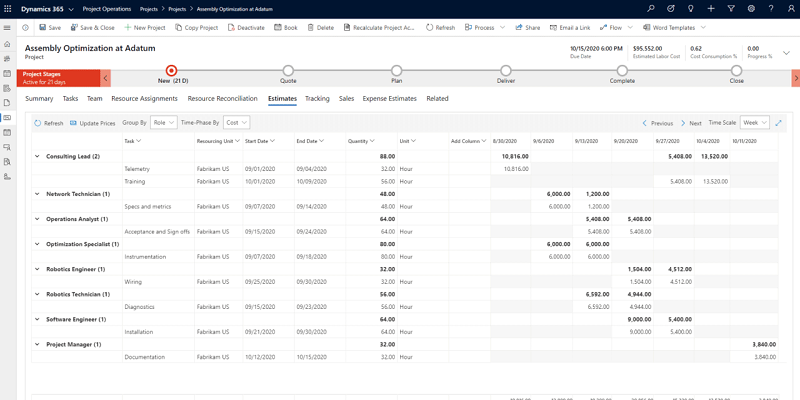Open the Group By Role dropdown
This screenshot has width=800, height=400.
[164, 123]
